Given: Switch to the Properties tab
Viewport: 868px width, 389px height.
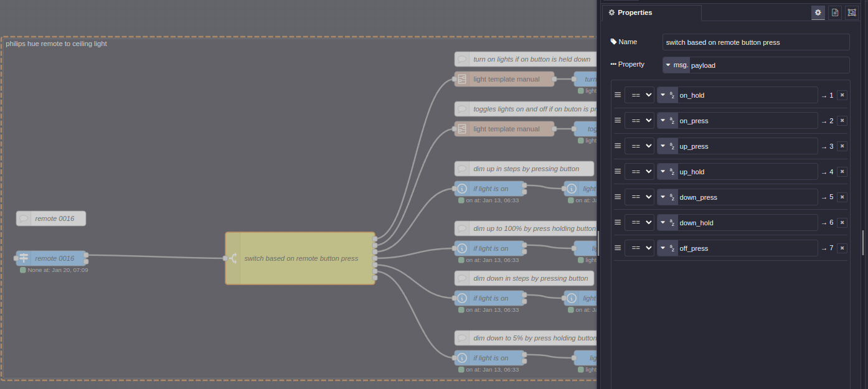Looking at the screenshot, I should point(651,12).
